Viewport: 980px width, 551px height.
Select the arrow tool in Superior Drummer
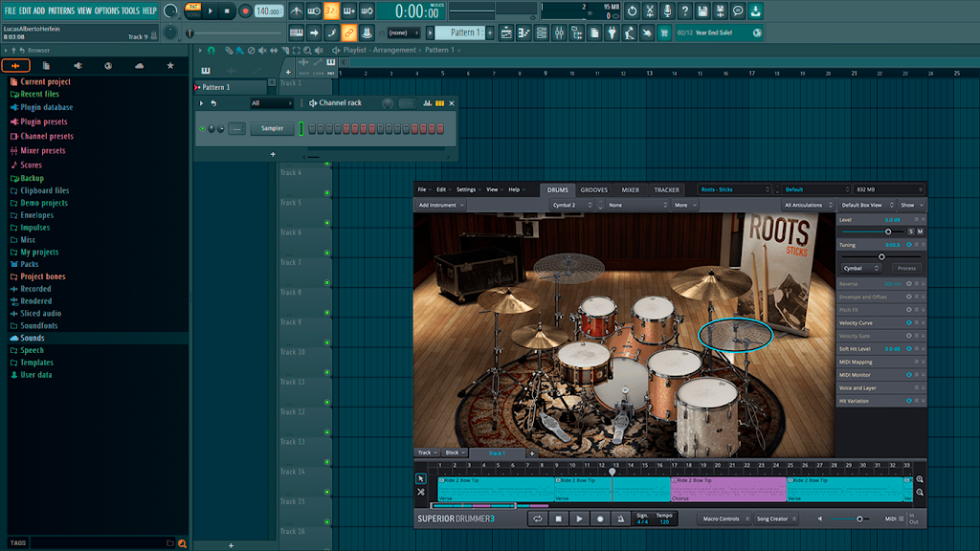click(x=421, y=478)
